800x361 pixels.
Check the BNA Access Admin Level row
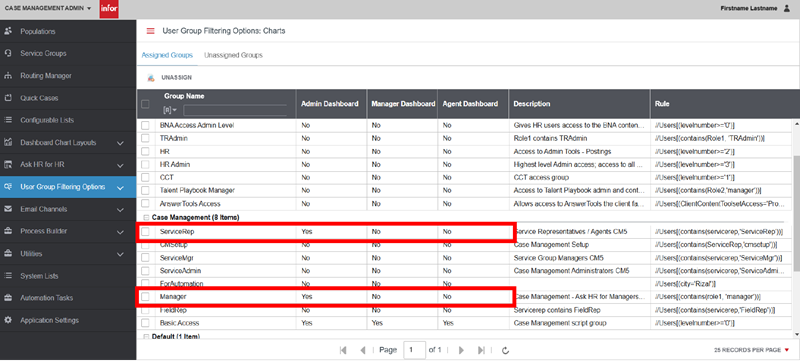click(x=145, y=125)
